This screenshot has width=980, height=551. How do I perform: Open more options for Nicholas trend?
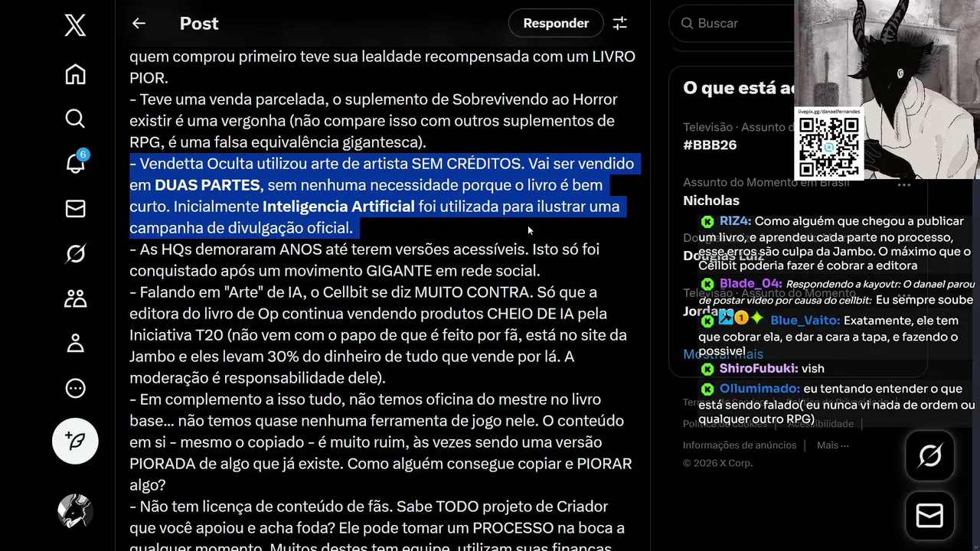point(904,184)
